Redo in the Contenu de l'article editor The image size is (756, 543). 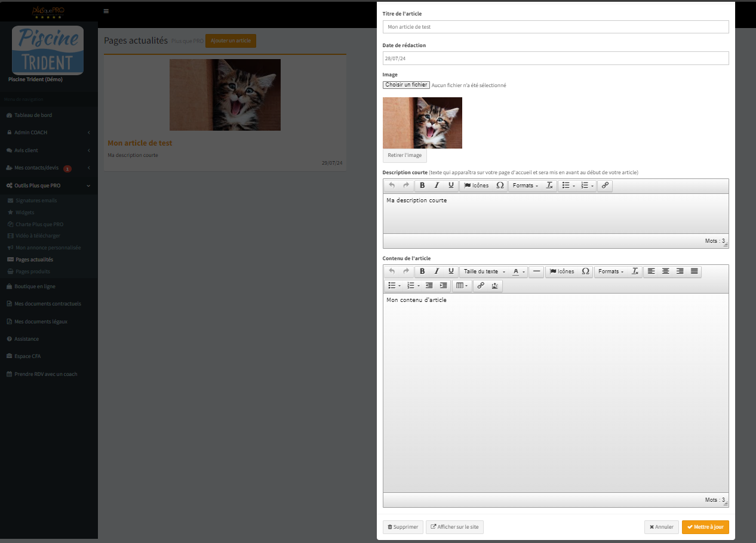[x=406, y=271]
